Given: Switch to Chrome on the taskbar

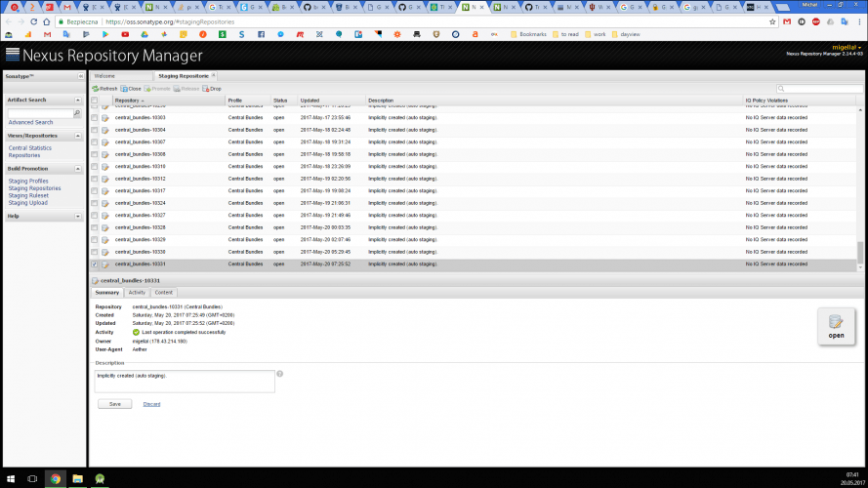Looking at the screenshot, I should 56,478.
